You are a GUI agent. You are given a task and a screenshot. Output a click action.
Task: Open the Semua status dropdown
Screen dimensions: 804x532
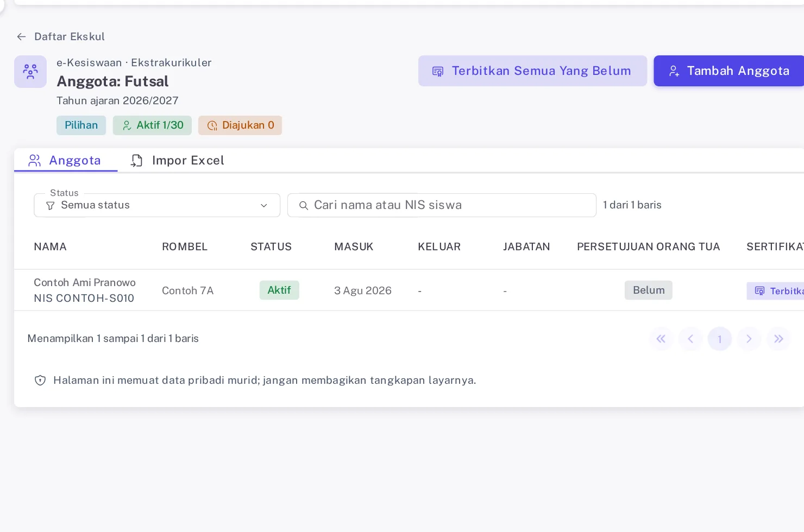point(157,205)
